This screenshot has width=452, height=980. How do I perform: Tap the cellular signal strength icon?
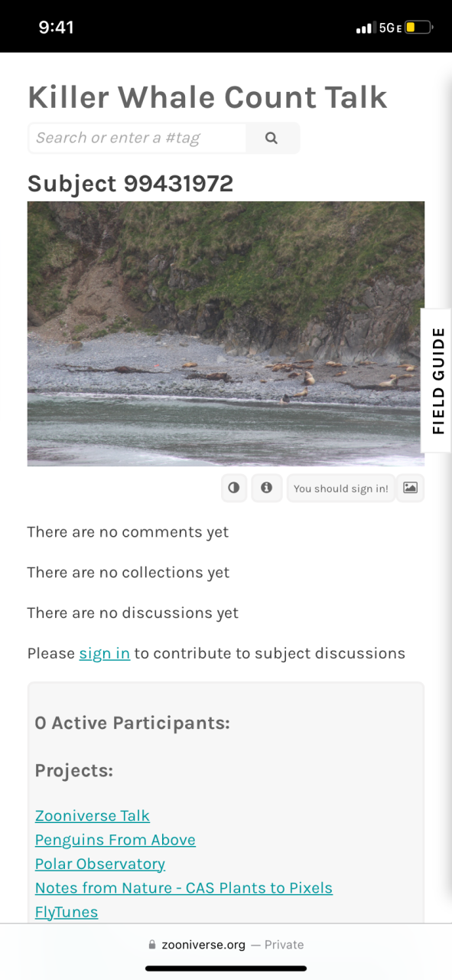[366, 28]
